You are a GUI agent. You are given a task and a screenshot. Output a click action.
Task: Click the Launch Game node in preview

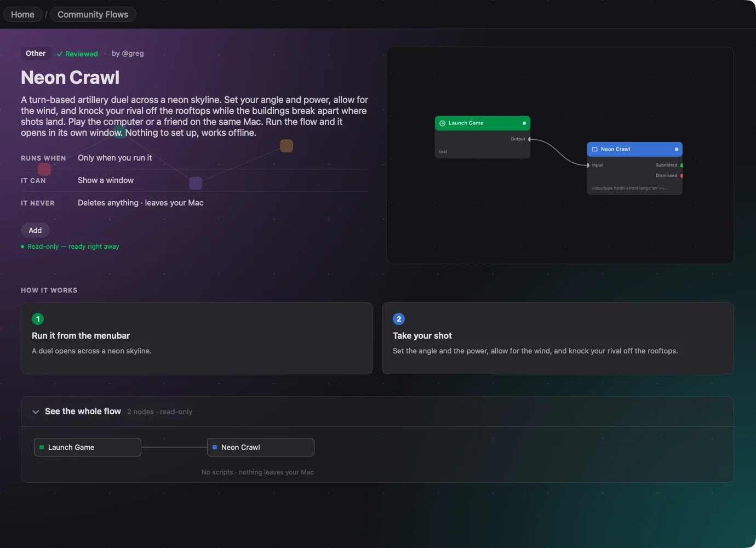(x=483, y=137)
